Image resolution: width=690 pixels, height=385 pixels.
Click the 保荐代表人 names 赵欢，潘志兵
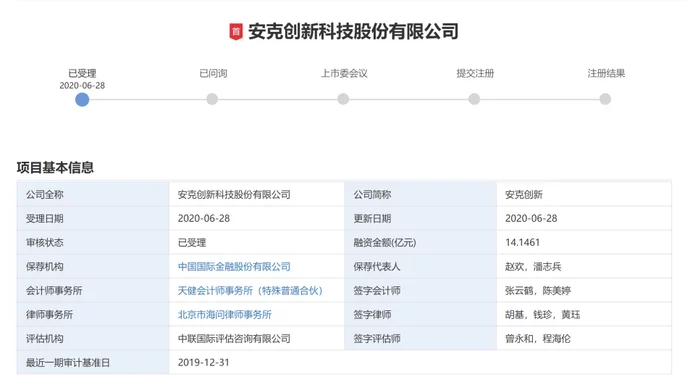pos(533,267)
